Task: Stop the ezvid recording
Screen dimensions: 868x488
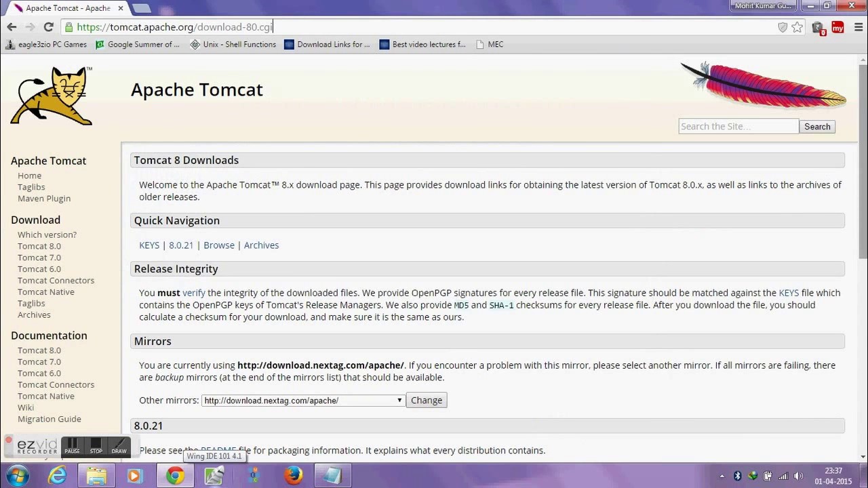Action: [x=96, y=446]
